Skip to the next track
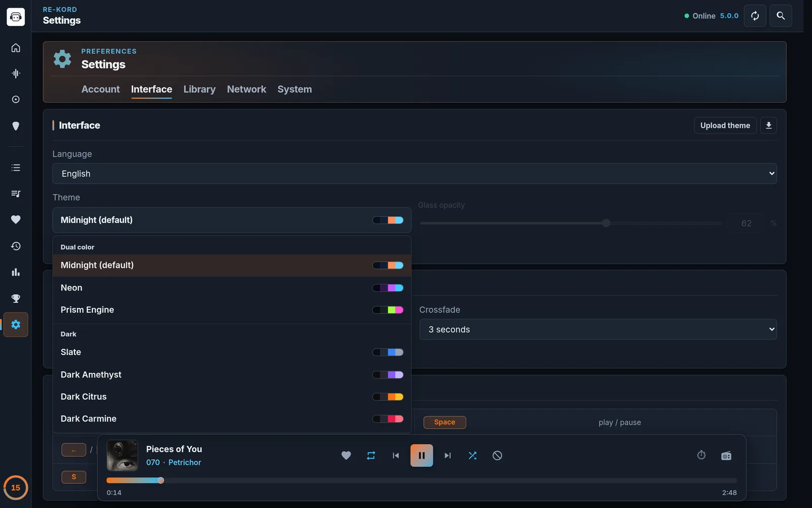The height and width of the screenshot is (508, 812). [x=448, y=456]
